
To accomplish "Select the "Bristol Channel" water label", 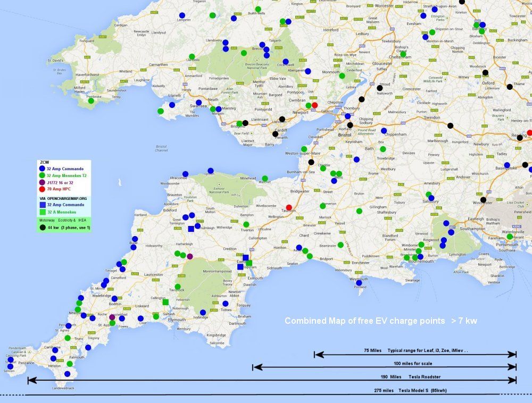I will pos(162,148).
